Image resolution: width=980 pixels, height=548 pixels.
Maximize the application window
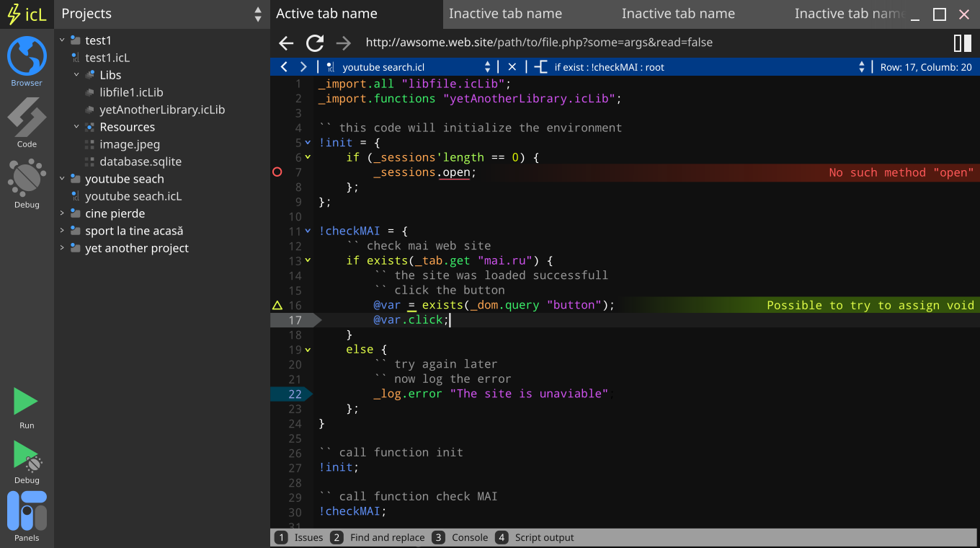[940, 14]
